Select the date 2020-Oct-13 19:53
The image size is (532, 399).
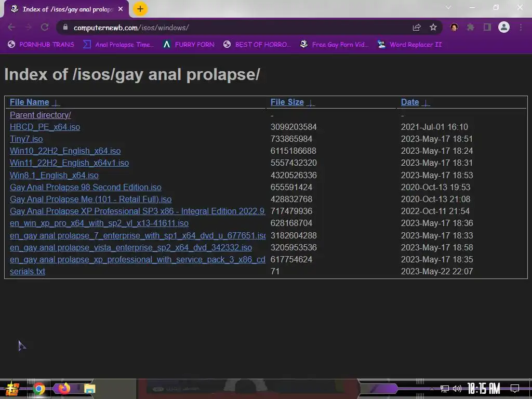point(436,187)
